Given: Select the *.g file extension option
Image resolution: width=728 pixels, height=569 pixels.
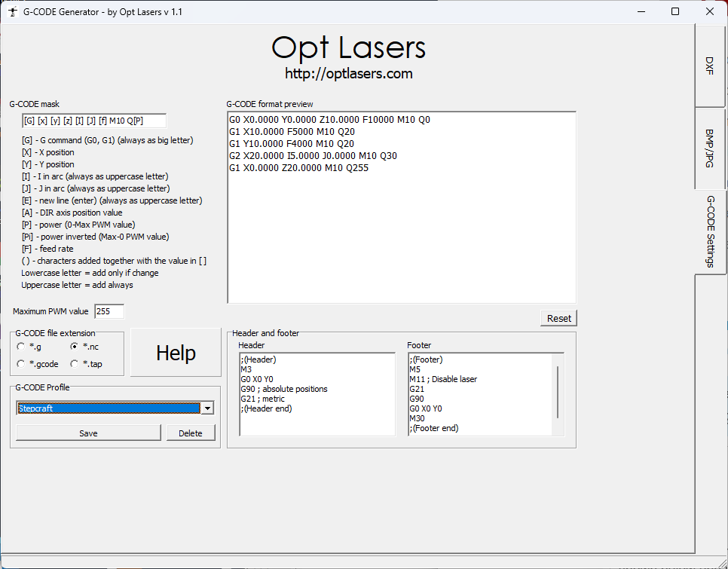Looking at the screenshot, I should click(x=21, y=347).
